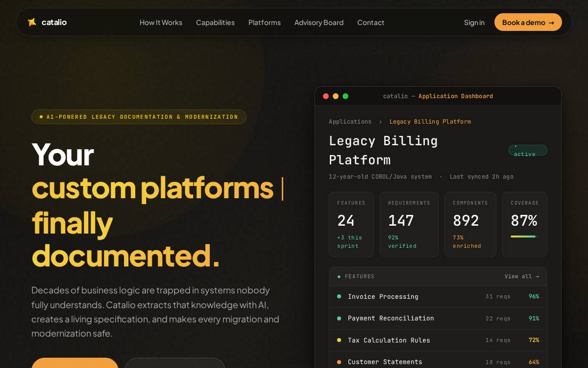Image resolution: width=588 pixels, height=368 pixels.
Task: Click the green window dot in dashboard
Action: pyautogui.click(x=345, y=96)
